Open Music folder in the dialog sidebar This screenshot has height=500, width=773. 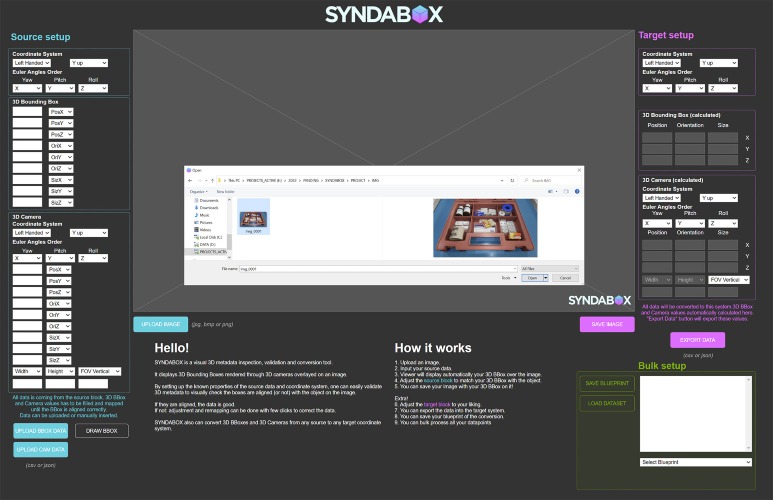(202, 215)
